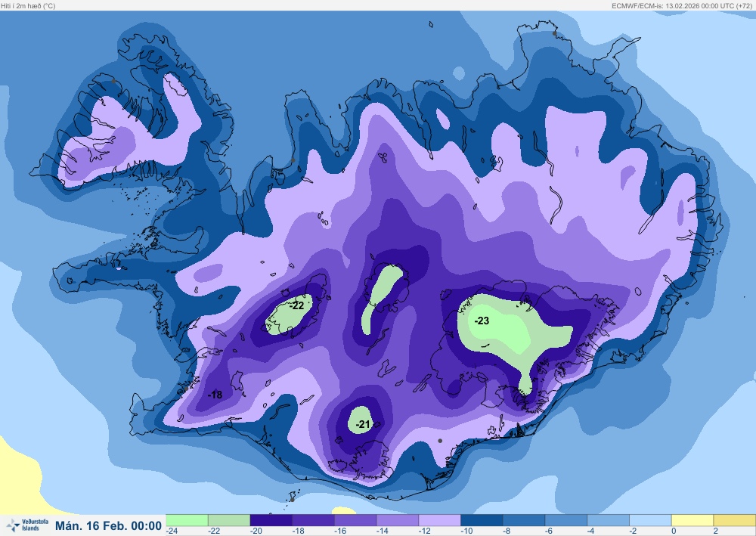Click the title Hiti í 2m hæð (°C)
Viewport: 756px width, 536px height.
[x=28, y=6]
